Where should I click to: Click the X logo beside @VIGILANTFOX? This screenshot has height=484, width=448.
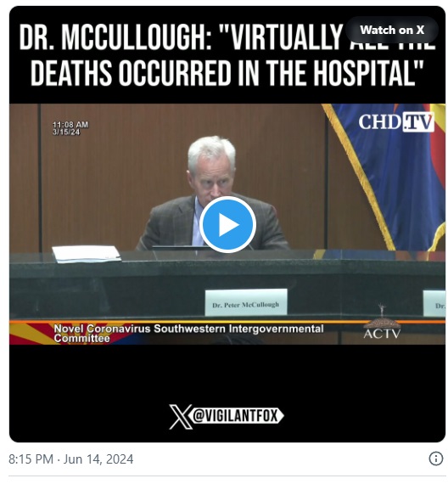180,416
